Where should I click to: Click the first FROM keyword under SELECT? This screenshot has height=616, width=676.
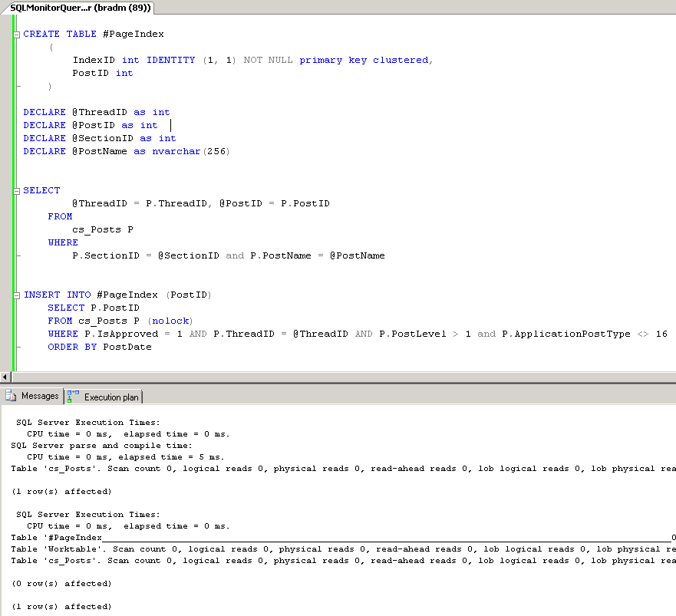coord(60,216)
